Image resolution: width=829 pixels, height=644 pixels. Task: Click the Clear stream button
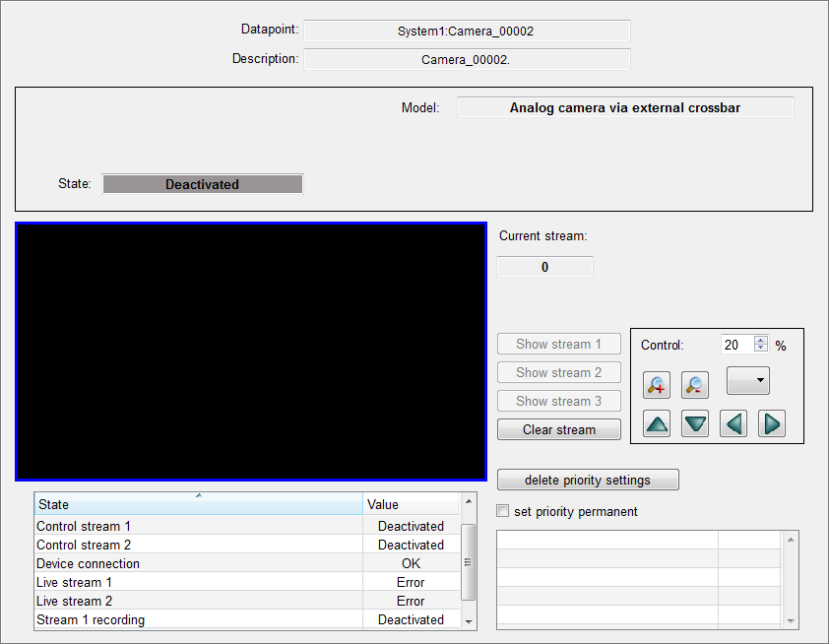pyautogui.click(x=559, y=429)
